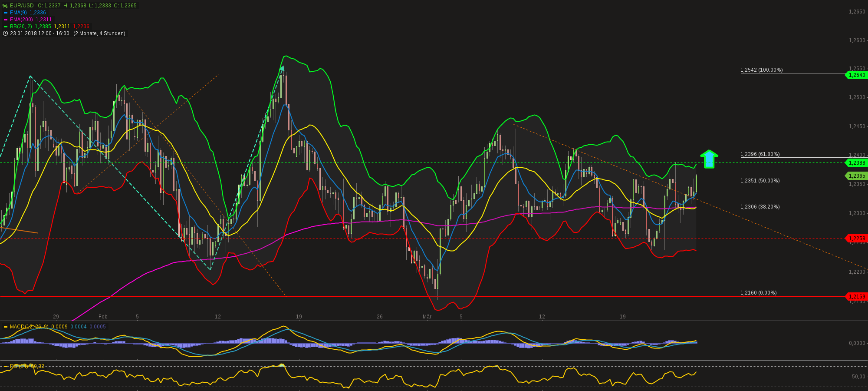The height and width of the screenshot is (391, 868).
Task: Select the current price tag 1,2365 on axis
Action: [x=856, y=176]
